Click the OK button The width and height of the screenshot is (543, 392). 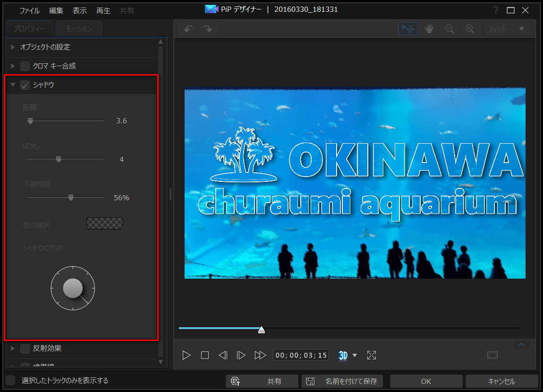426,381
